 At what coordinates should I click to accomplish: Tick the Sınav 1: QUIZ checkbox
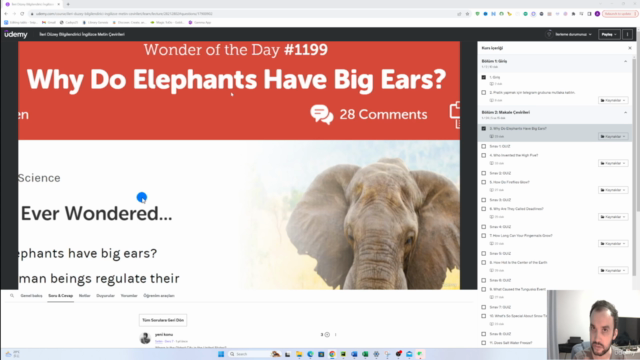pos(484,146)
